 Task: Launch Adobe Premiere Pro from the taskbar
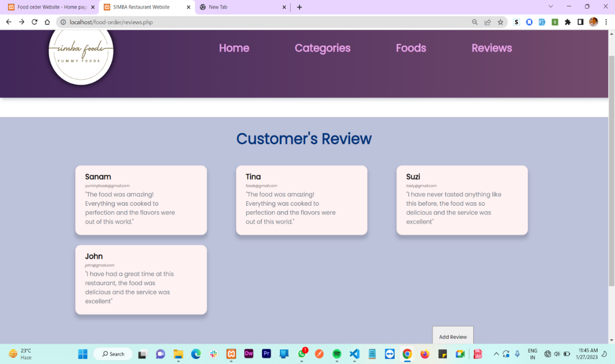266,354
